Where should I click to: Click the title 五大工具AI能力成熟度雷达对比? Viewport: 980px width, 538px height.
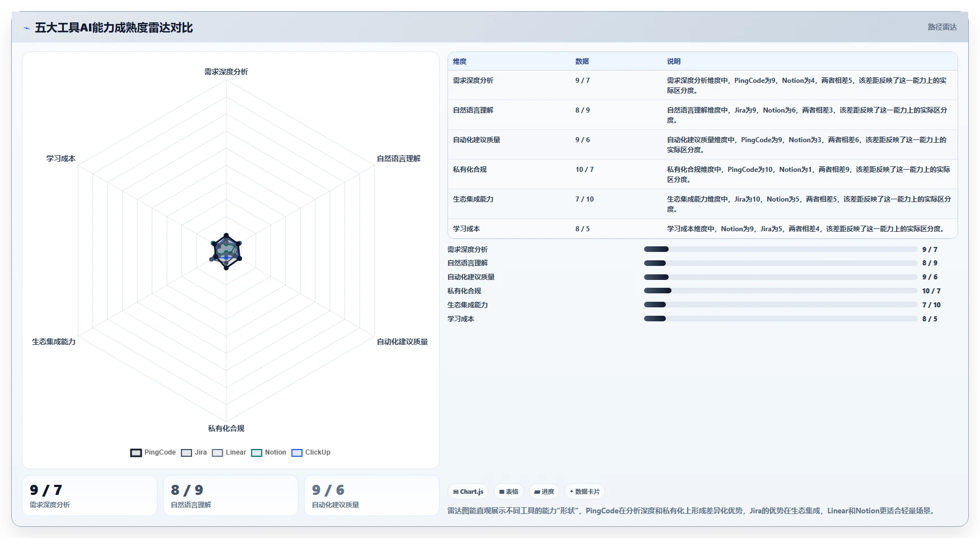click(114, 27)
